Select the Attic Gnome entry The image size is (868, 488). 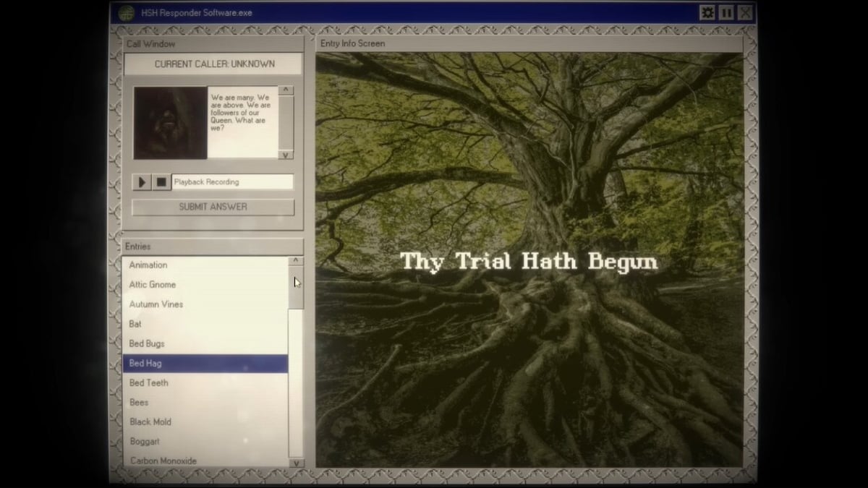pos(205,285)
